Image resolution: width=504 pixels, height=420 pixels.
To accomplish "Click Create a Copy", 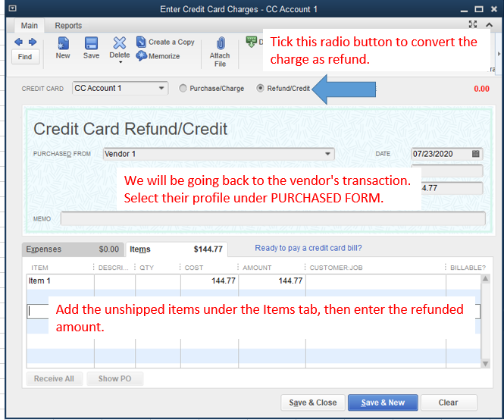I will (x=165, y=42).
